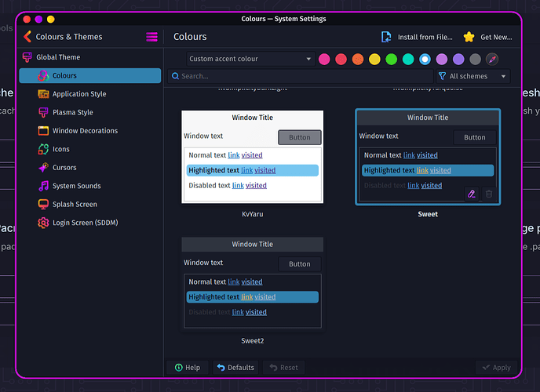Open the hamburger menu in sidebar header
This screenshot has width=540, height=392.
click(151, 37)
